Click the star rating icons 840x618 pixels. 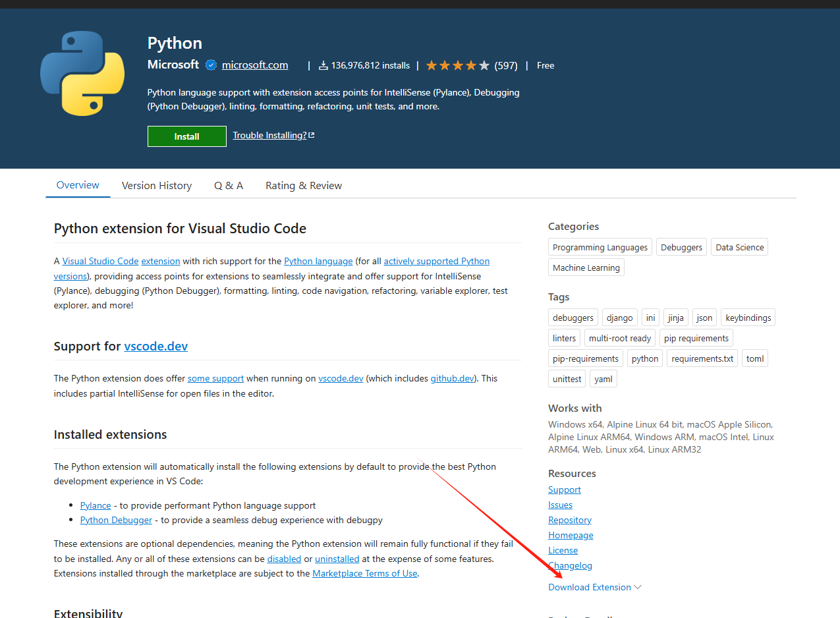pyautogui.click(x=457, y=66)
